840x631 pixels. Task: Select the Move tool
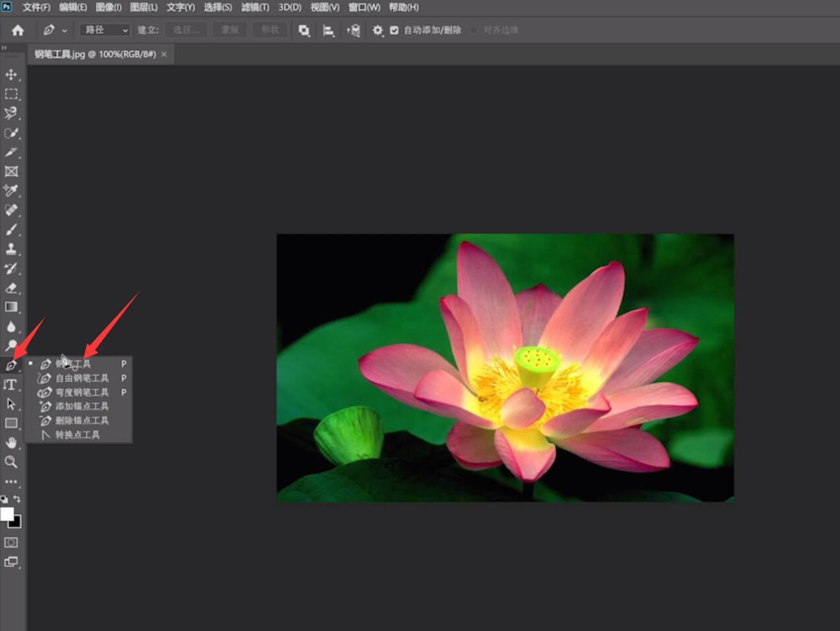coord(11,75)
